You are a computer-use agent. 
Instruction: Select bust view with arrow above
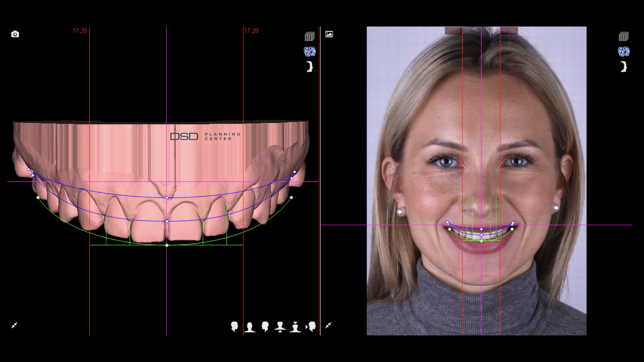click(295, 327)
